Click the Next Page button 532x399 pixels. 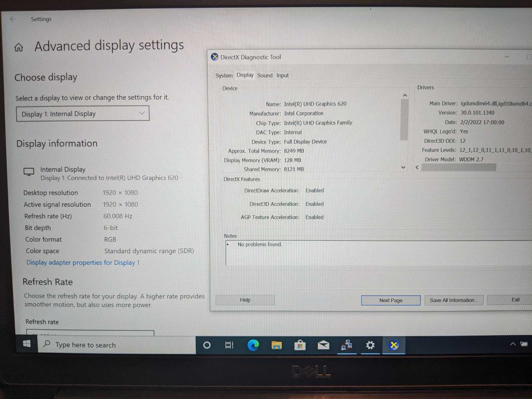tap(391, 300)
